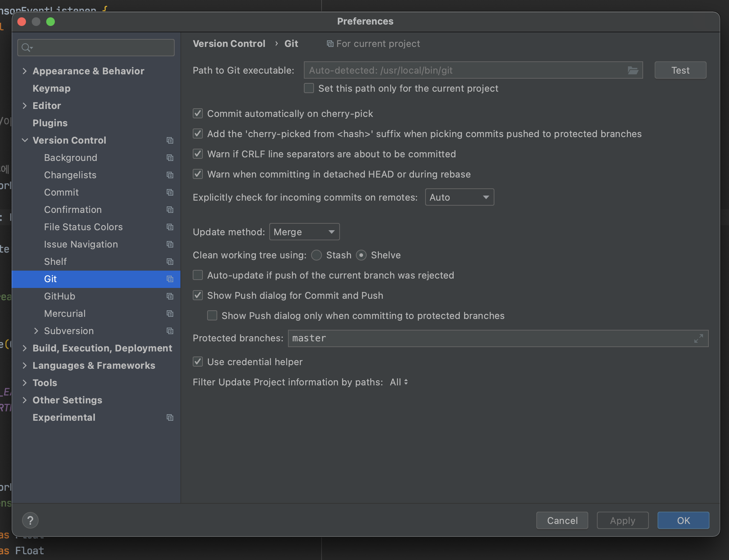Open the Issue Navigation settings page

pyautogui.click(x=96, y=244)
